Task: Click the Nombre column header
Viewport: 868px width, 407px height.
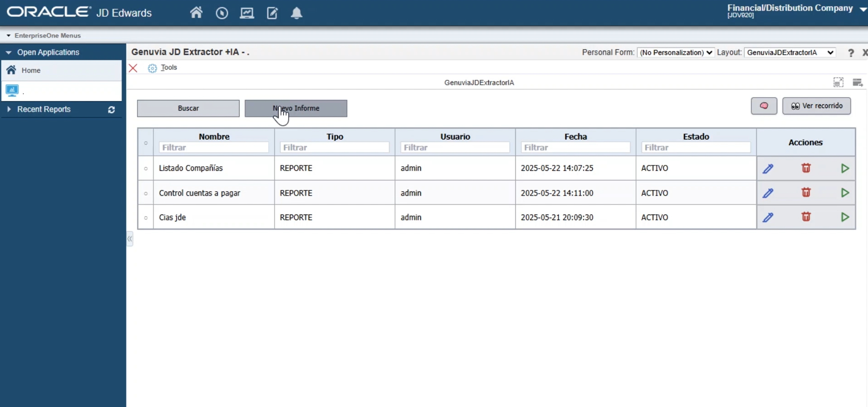Action: (x=214, y=136)
